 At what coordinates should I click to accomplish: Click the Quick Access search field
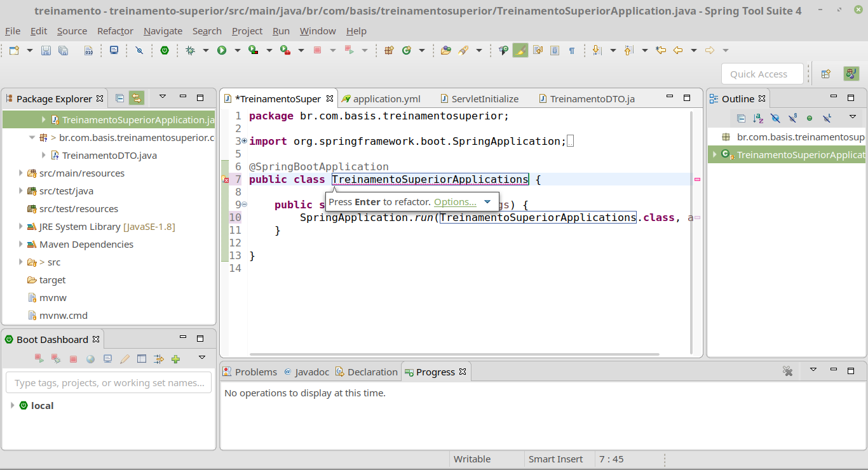click(758, 74)
